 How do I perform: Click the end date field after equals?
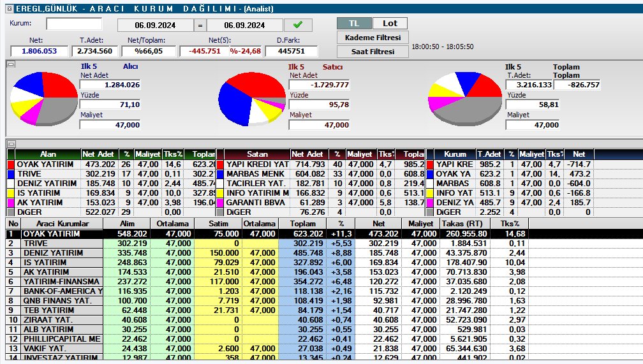244,25
